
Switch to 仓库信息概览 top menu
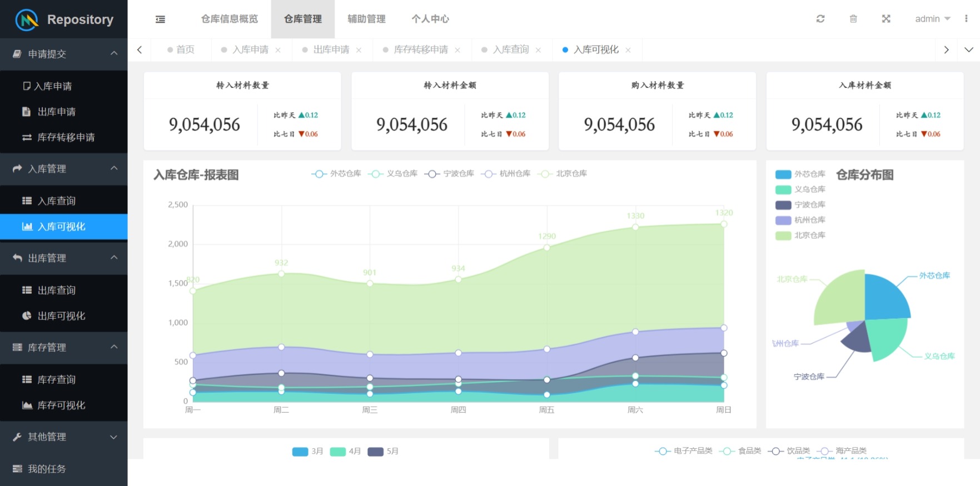(x=230, y=19)
